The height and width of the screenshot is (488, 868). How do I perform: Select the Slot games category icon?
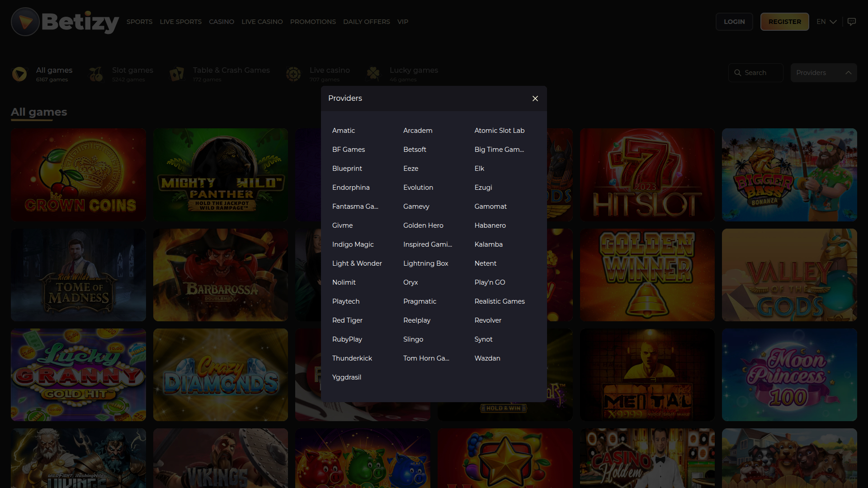(95, 73)
